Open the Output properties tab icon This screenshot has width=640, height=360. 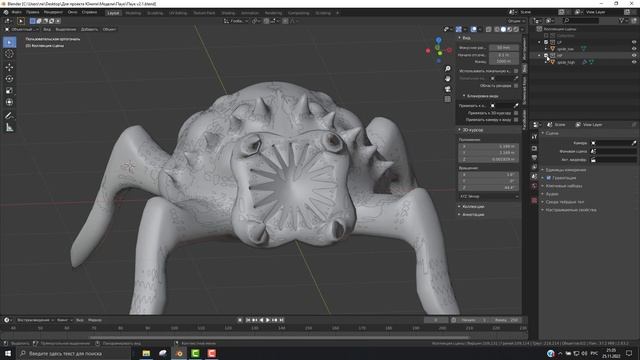tap(534, 158)
